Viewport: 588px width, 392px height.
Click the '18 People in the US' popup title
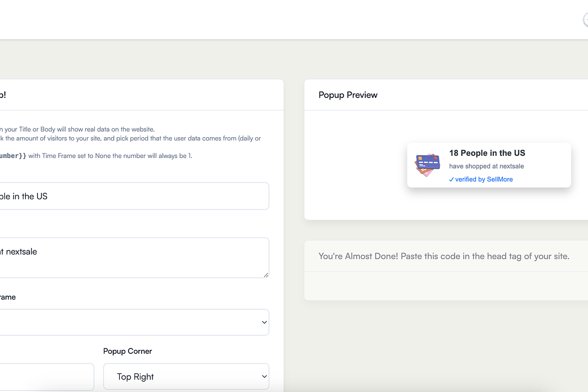487,153
